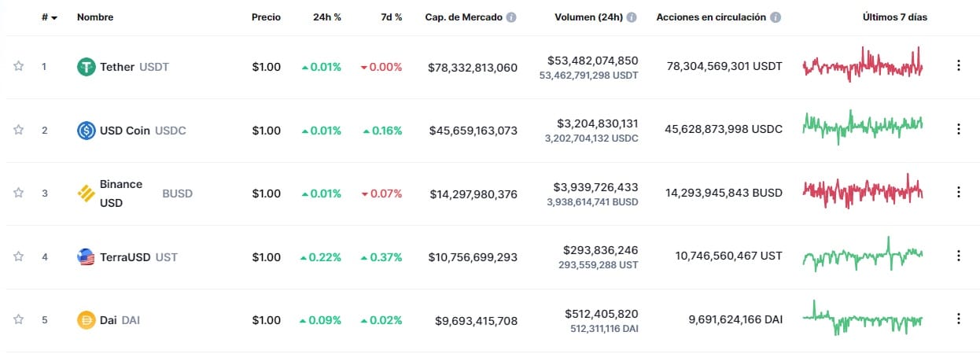Screen dimensions: 980x354
Task: Click the Dai coin logo icon
Action: (x=86, y=320)
